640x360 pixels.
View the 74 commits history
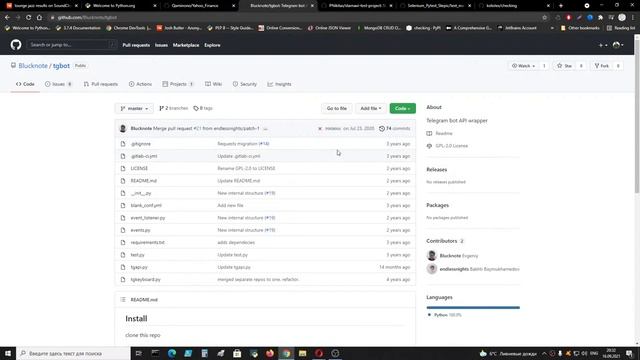[x=394, y=129]
